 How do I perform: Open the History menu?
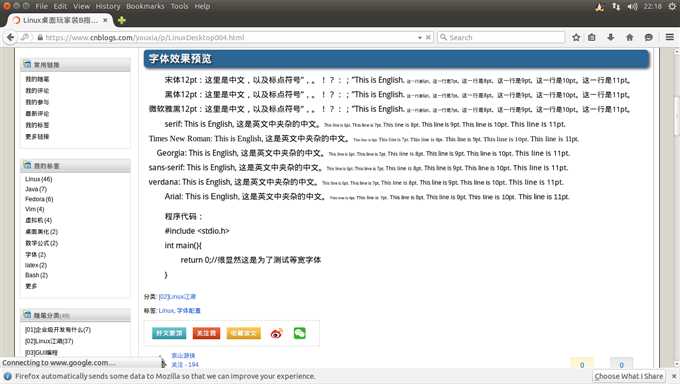click(108, 6)
